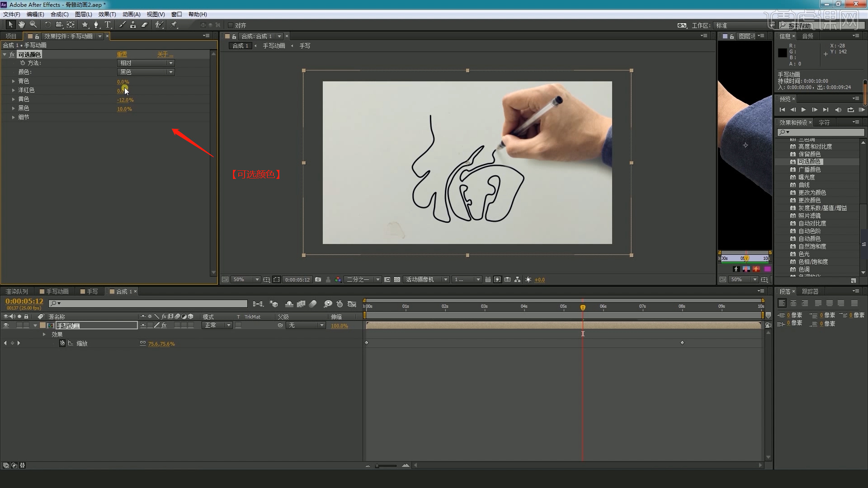
Task: Enable the 对齐 snapping checkbox
Action: pyautogui.click(x=231, y=25)
